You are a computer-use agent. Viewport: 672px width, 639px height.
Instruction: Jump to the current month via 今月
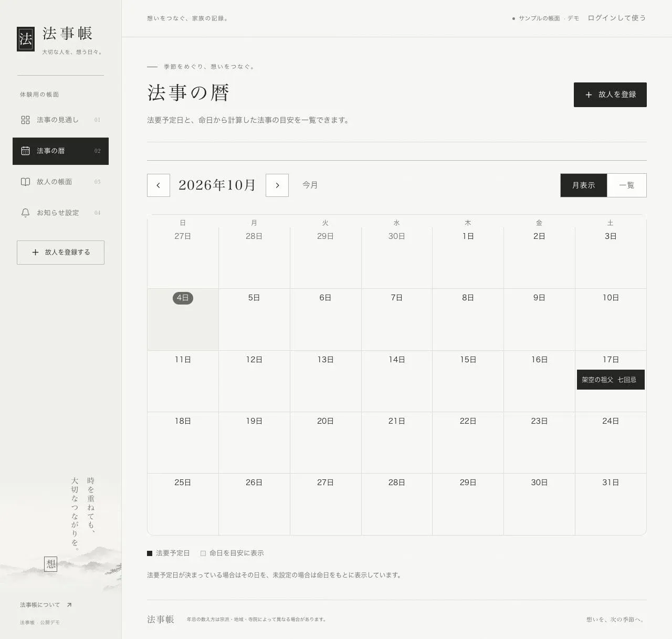click(310, 185)
